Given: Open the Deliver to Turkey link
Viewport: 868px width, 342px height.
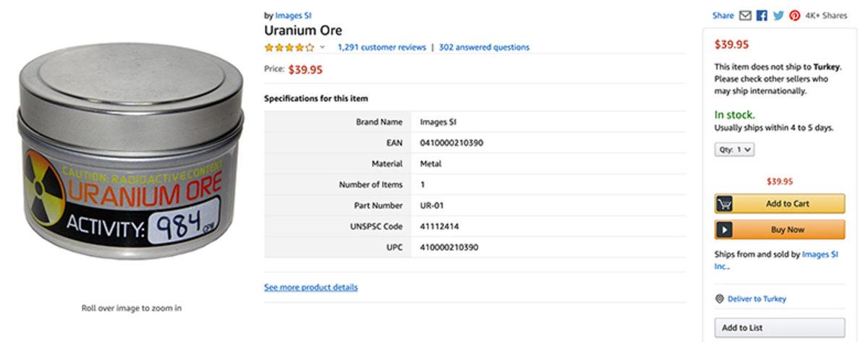Looking at the screenshot, I should pos(757,299).
